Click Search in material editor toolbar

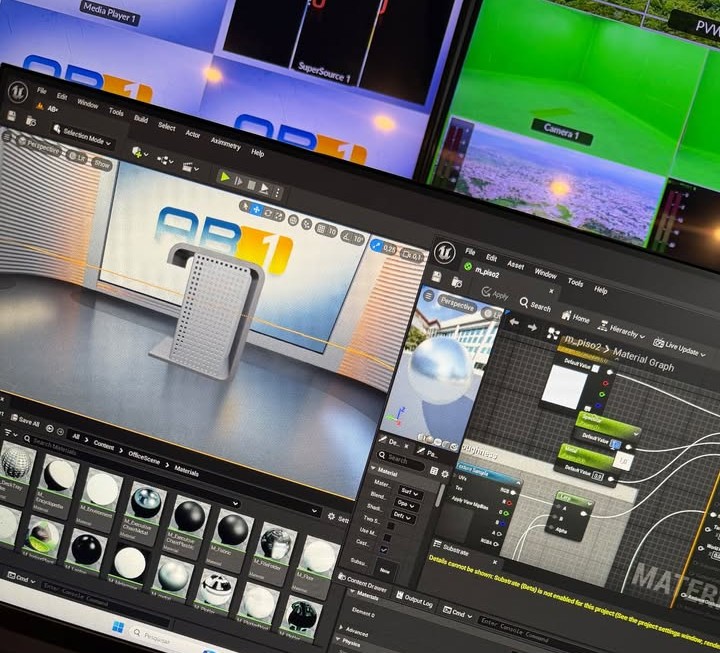click(x=535, y=305)
